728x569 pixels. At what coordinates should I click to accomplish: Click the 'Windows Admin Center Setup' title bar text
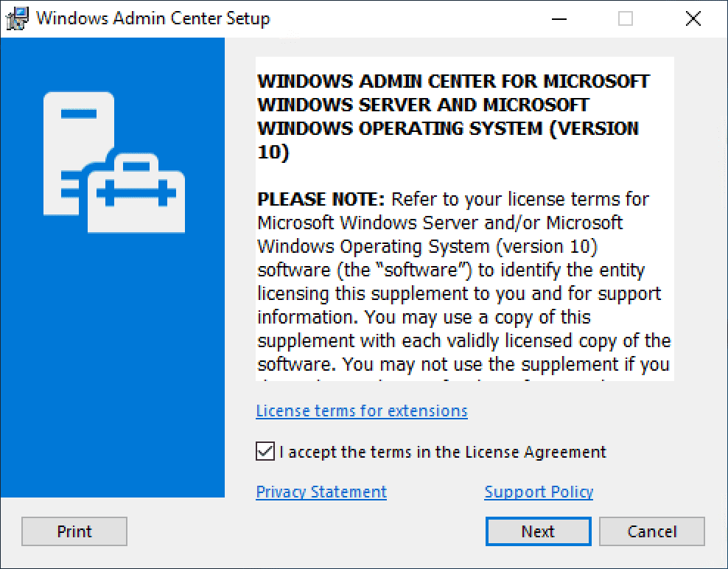click(153, 19)
